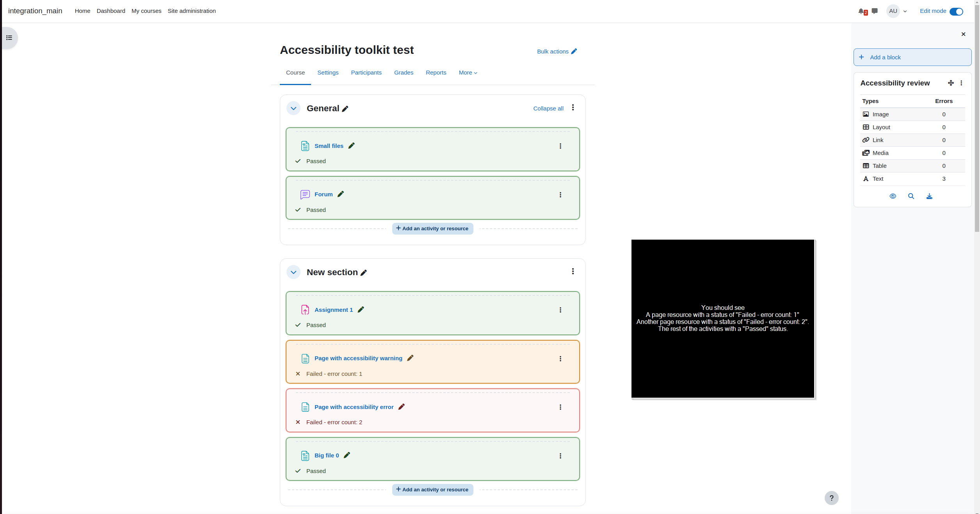Open Page with accessibility warning actions menu
The image size is (980, 514).
click(x=560, y=359)
